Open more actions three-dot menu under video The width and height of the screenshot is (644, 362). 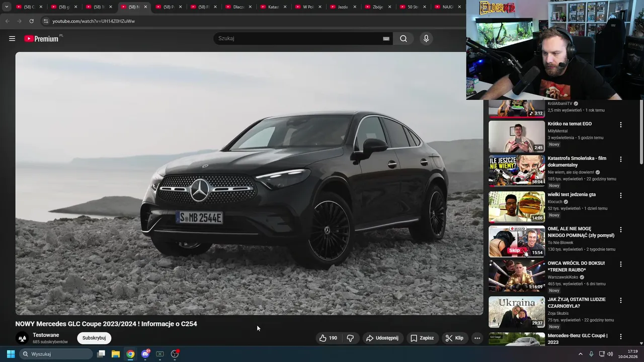(477, 338)
